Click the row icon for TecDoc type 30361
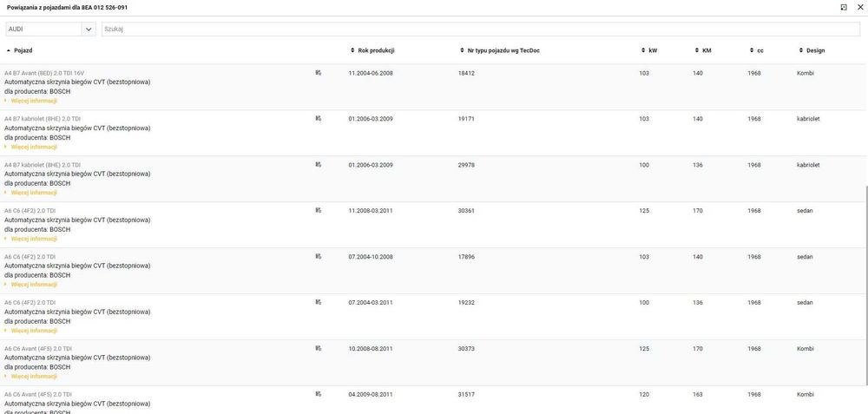Image resolution: width=868 pixels, height=414 pixels. tap(319, 211)
